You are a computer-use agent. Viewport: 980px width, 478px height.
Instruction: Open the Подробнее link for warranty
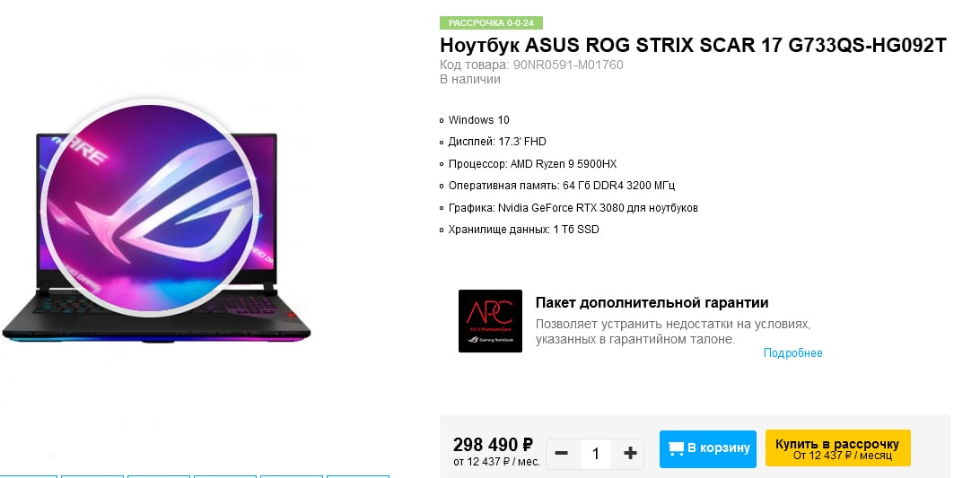tap(792, 353)
